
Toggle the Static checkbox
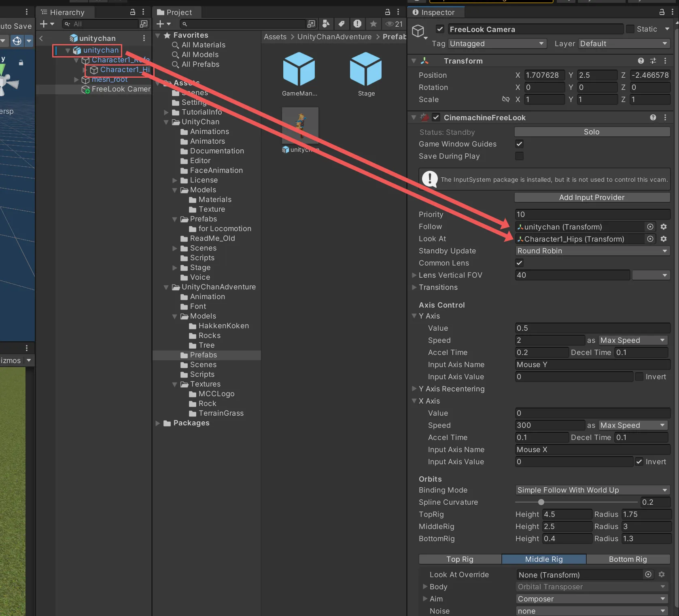tap(630, 29)
